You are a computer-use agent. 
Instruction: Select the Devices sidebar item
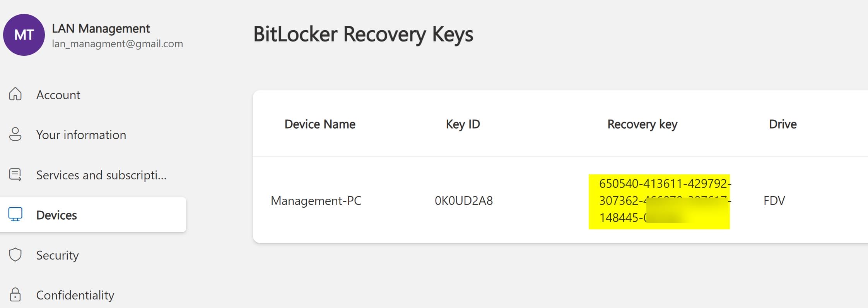coord(93,215)
